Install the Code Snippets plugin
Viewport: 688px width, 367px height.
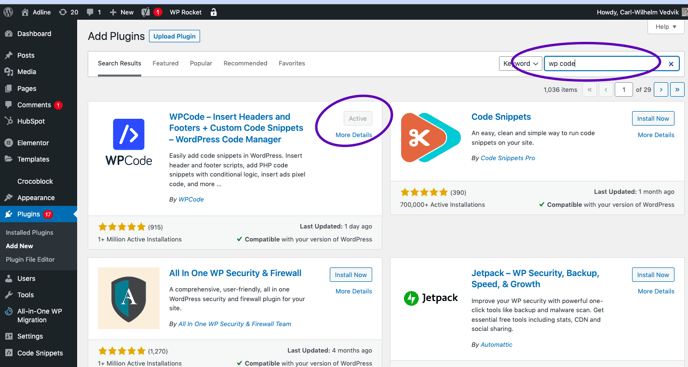point(653,119)
